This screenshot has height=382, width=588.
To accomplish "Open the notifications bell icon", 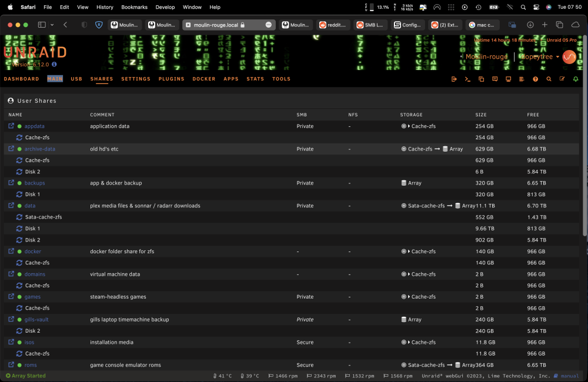I will tap(576, 79).
